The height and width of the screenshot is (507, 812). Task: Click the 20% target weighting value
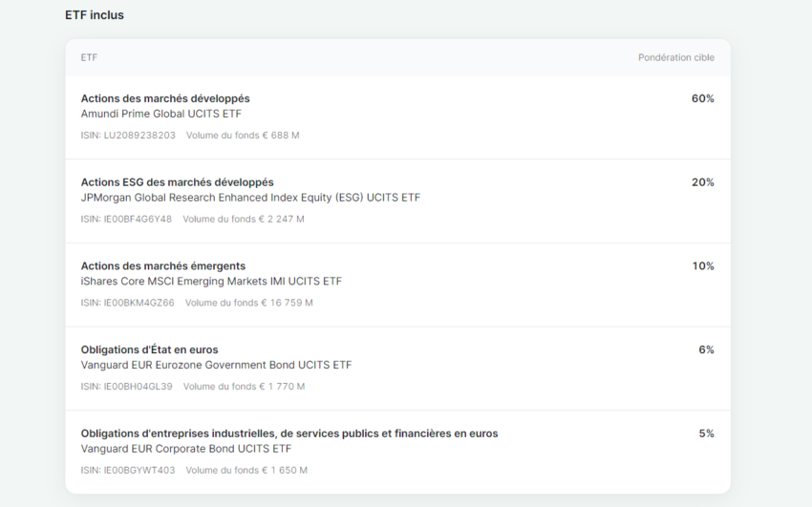coord(702,182)
